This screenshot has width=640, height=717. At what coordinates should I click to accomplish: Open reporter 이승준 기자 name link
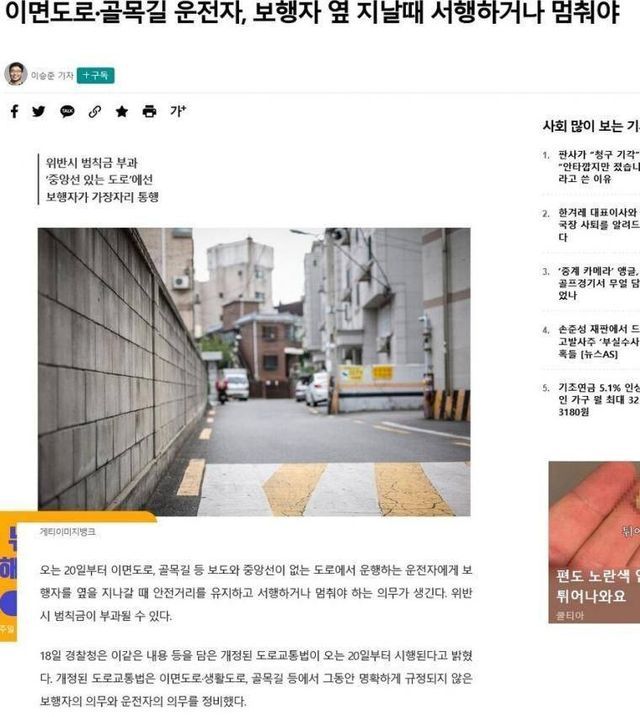(52, 75)
